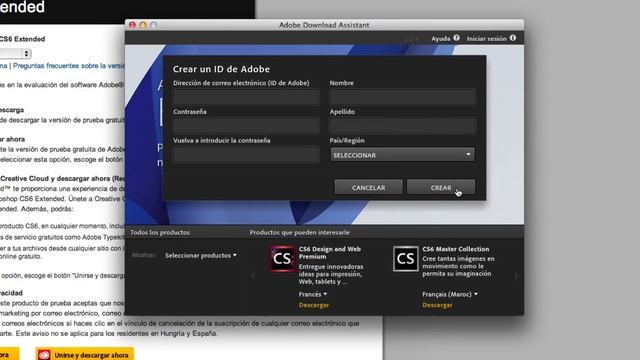Screen dimensions: 640x360
Task: Select Productos que pueden interesarle tab
Action: (x=300, y=232)
